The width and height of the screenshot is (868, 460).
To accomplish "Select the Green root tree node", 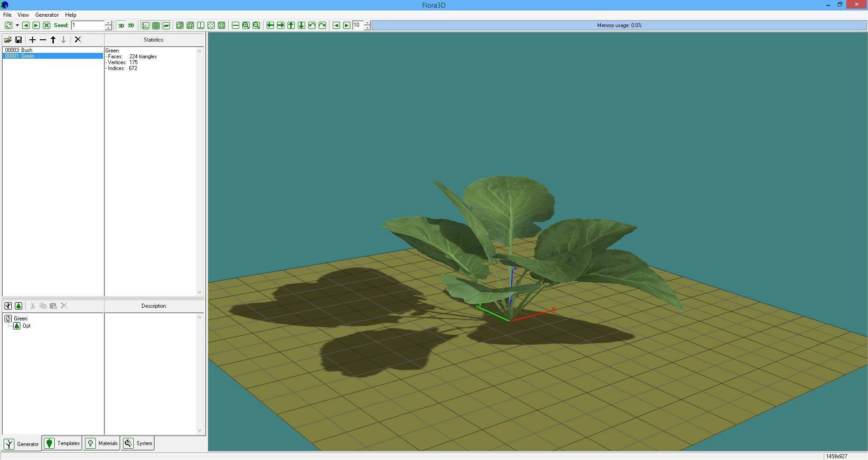I will pyautogui.click(x=20, y=319).
